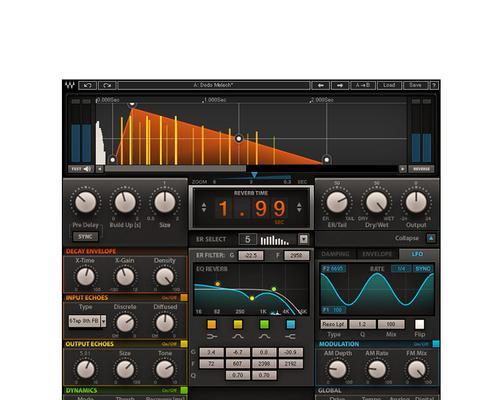Click the blue Zoom slider handle
500x400 pixels.
[254, 175]
